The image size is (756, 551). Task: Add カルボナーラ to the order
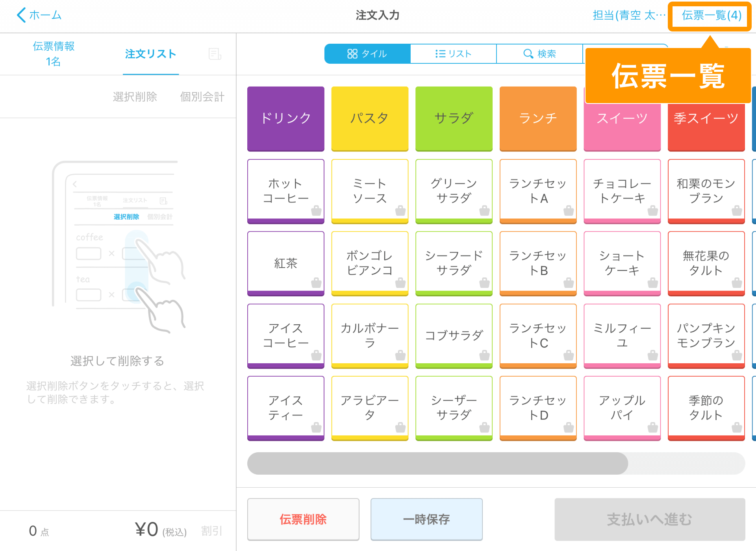[370, 336]
